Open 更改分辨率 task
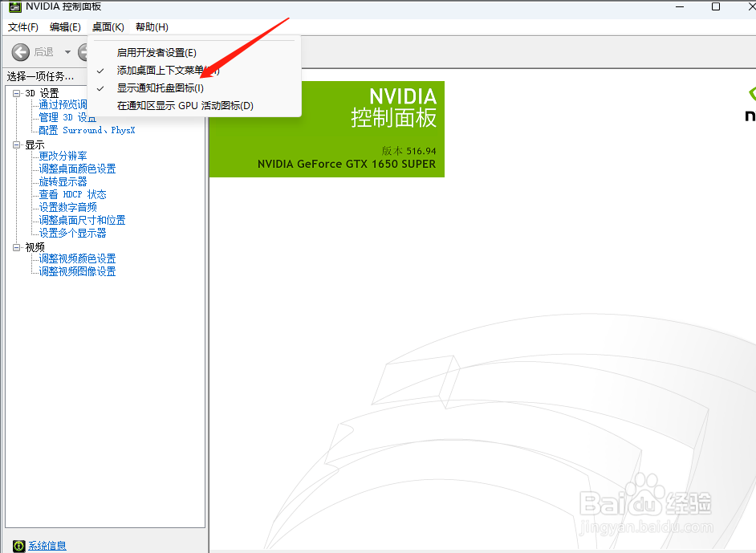Viewport: 756px width, 553px height. (63, 156)
